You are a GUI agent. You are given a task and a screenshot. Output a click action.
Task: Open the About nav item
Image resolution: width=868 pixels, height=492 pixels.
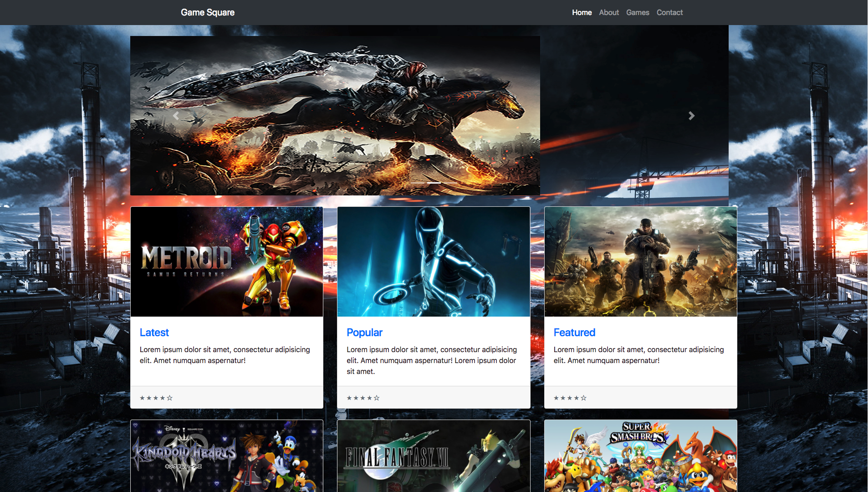coord(609,12)
